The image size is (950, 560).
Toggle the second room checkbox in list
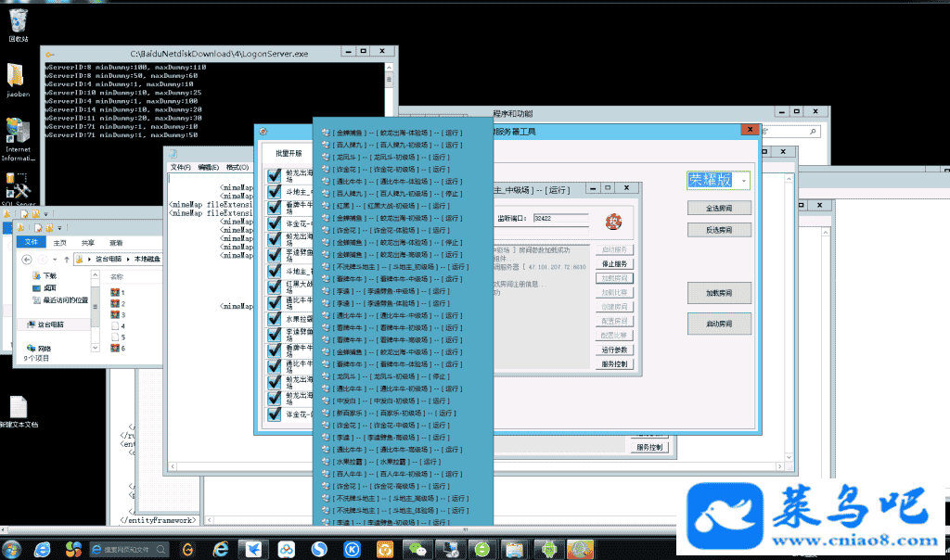pos(274,191)
